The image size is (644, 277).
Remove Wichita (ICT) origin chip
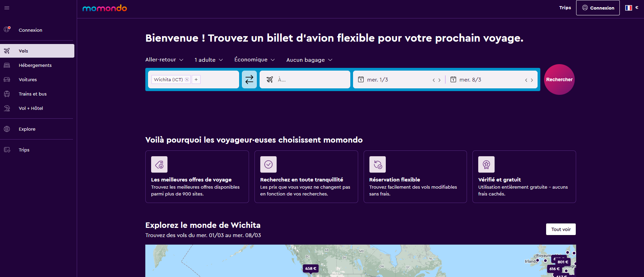(187, 79)
